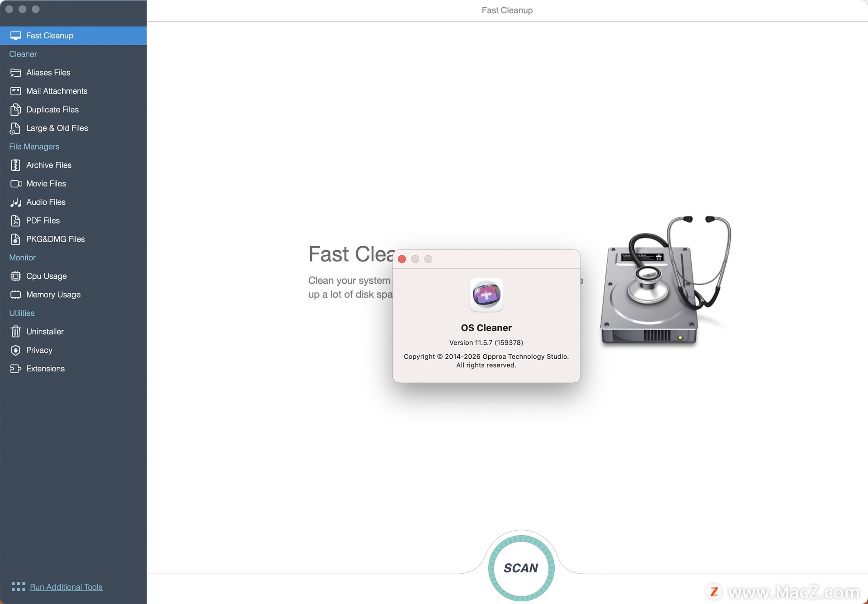Go to the Memory Usage monitor
The width and height of the screenshot is (868, 604).
[x=53, y=295]
